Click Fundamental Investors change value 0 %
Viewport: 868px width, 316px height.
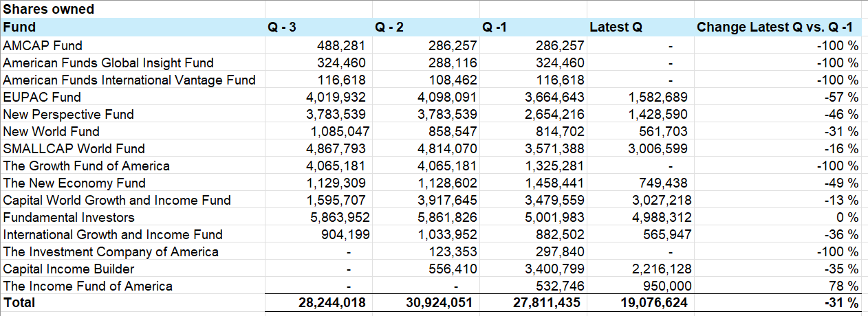coord(848,217)
